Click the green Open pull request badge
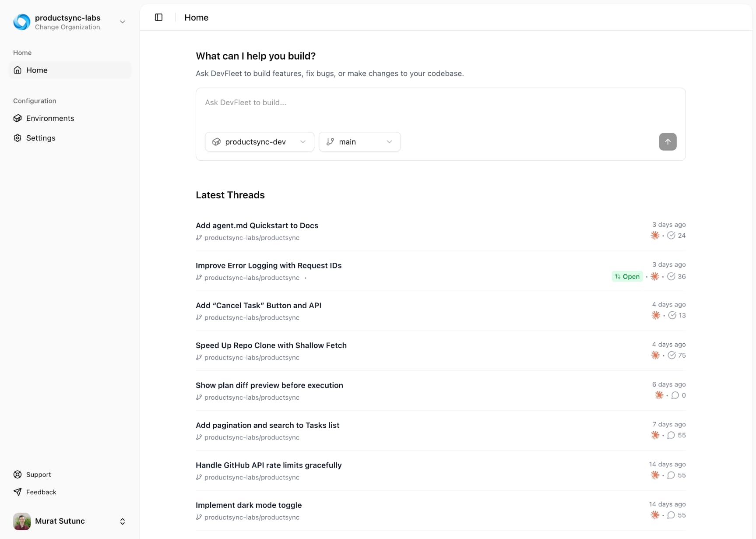Viewport: 756px width, 539px height. pos(627,277)
